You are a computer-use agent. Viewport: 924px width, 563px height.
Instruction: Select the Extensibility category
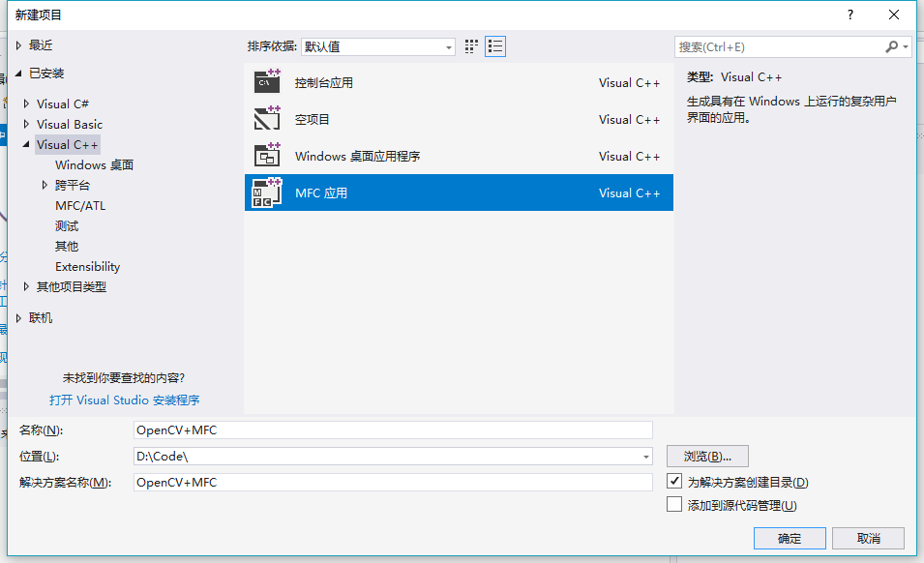87,267
